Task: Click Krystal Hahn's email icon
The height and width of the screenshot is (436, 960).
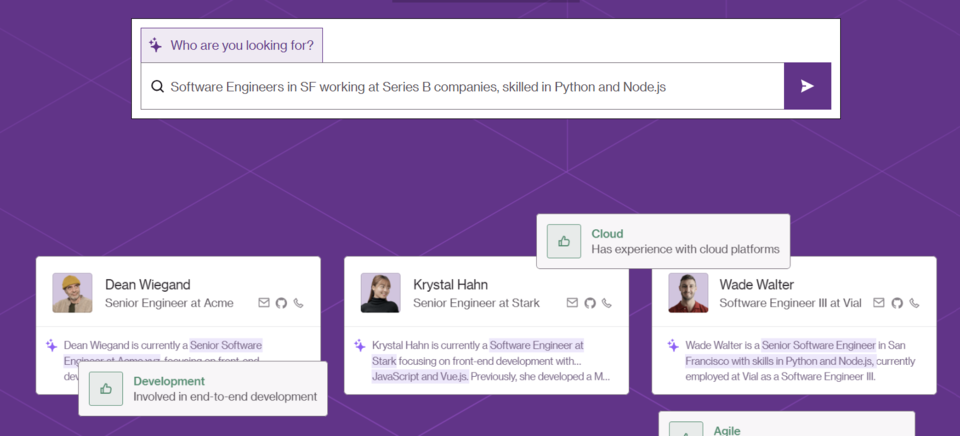Action: click(572, 303)
